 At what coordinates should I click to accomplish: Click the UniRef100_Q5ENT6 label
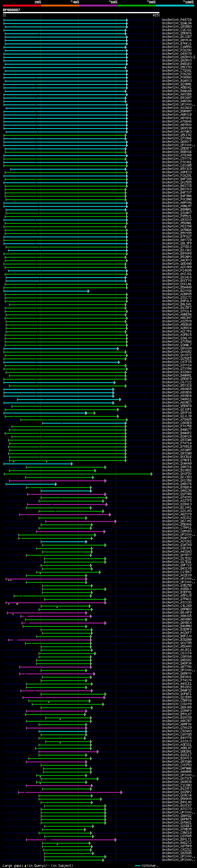coord(177,33)
